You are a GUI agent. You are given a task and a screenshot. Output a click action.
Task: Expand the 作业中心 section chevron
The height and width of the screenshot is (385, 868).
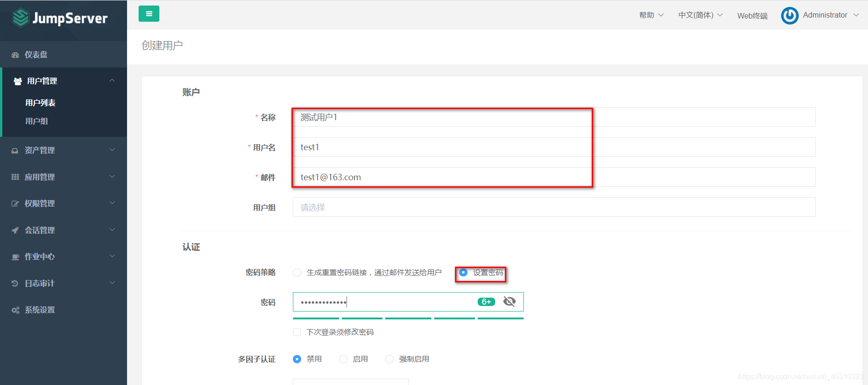pyautogui.click(x=112, y=256)
